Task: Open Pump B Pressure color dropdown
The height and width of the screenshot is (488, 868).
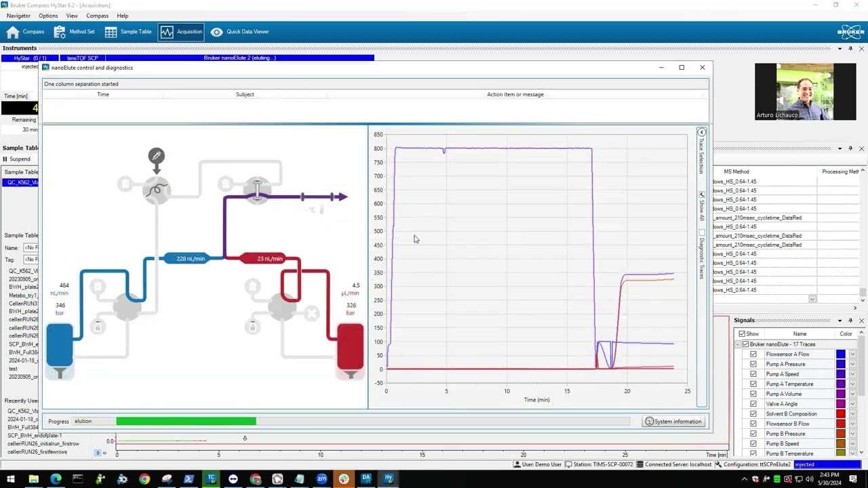Action: (852, 434)
